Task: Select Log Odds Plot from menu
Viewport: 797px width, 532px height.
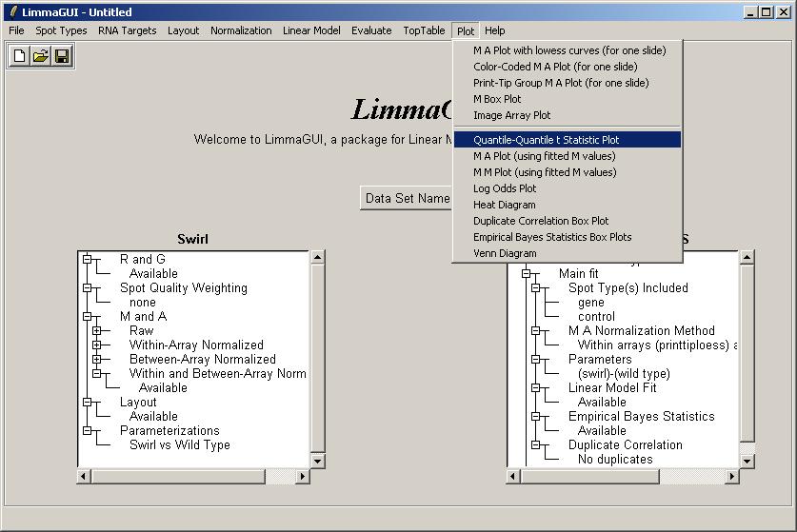Action: [x=505, y=188]
